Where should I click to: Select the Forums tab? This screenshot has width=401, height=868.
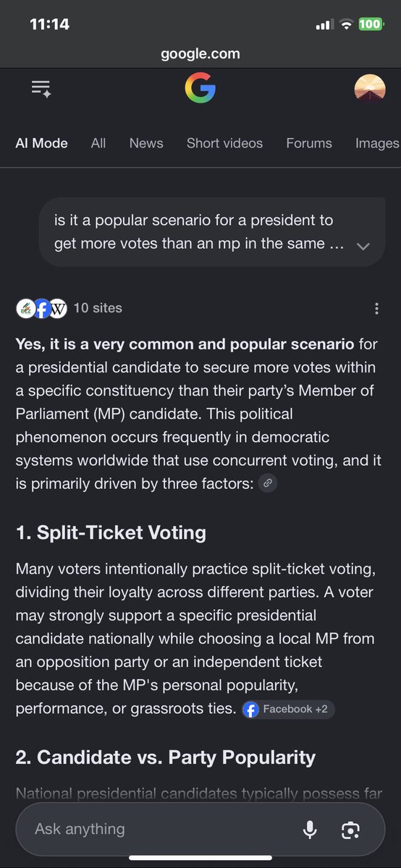pos(309,143)
